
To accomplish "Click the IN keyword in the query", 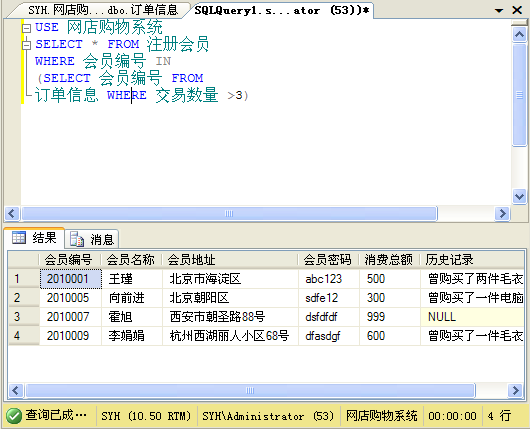I will [x=163, y=61].
